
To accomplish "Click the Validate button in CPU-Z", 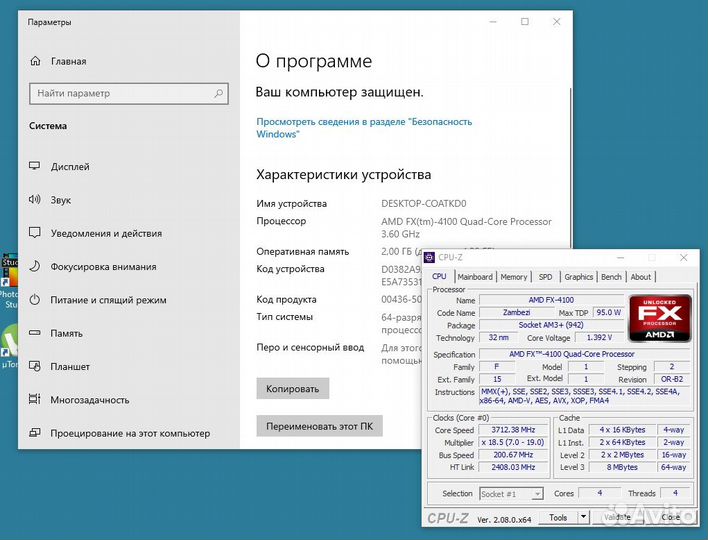I will click(618, 517).
